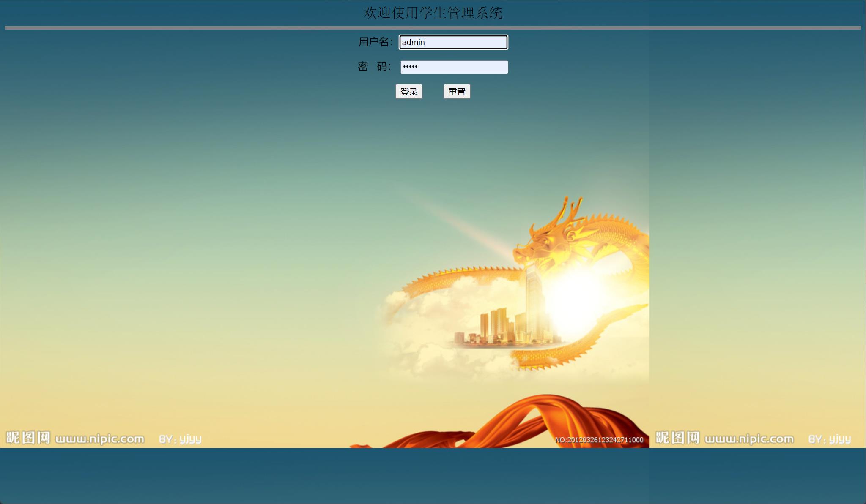866x504 pixels.
Task: Click the cluster of short golden buildings
Action: click(x=495, y=327)
